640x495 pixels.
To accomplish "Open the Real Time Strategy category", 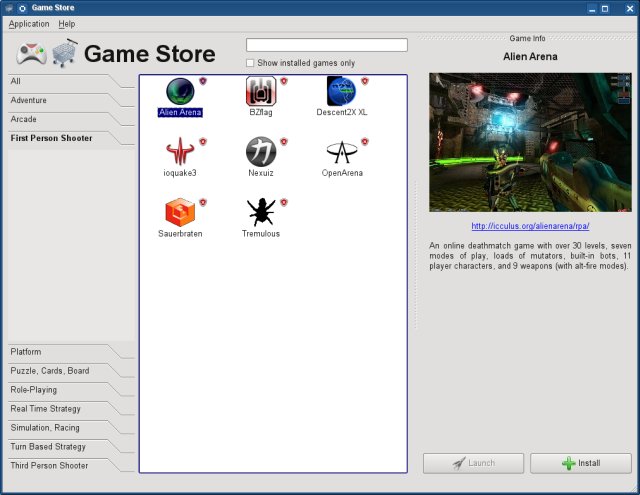I will pos(71,409).
